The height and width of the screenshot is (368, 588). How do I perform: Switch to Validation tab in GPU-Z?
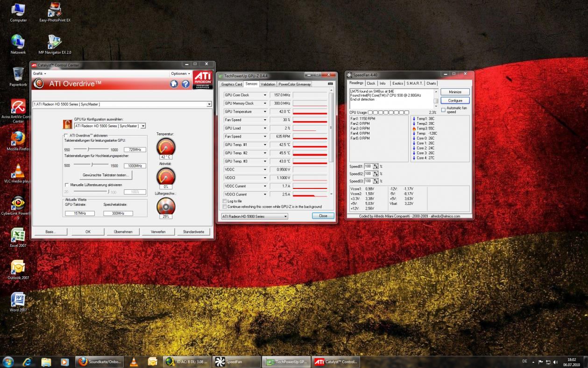[268, 84]
